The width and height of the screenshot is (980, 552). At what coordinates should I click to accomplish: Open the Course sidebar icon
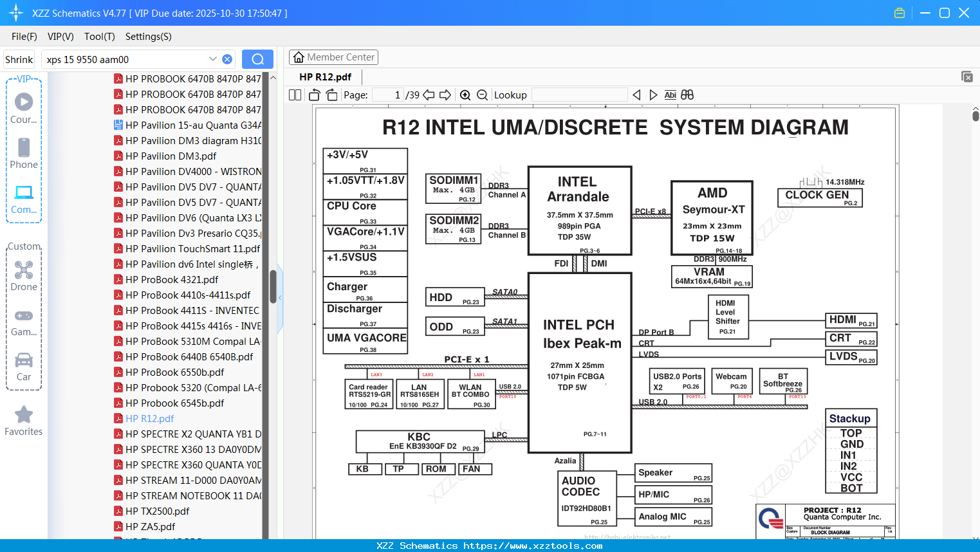point(24,107)
